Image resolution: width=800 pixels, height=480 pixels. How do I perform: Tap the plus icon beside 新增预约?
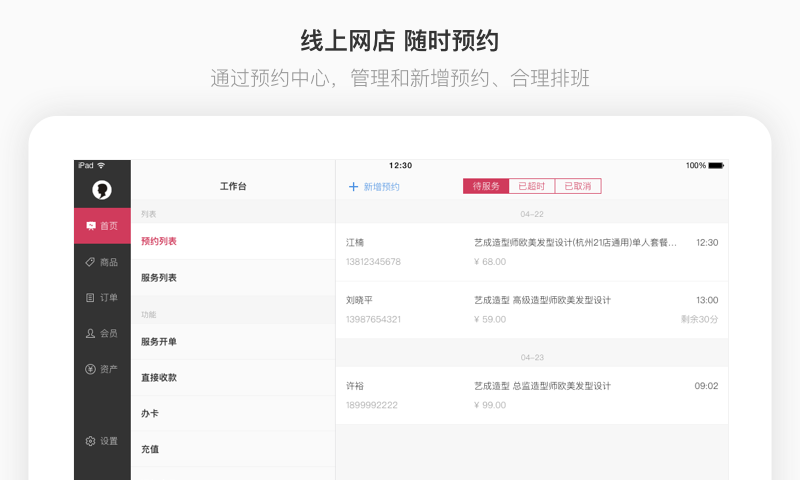[x=353, y=187]
